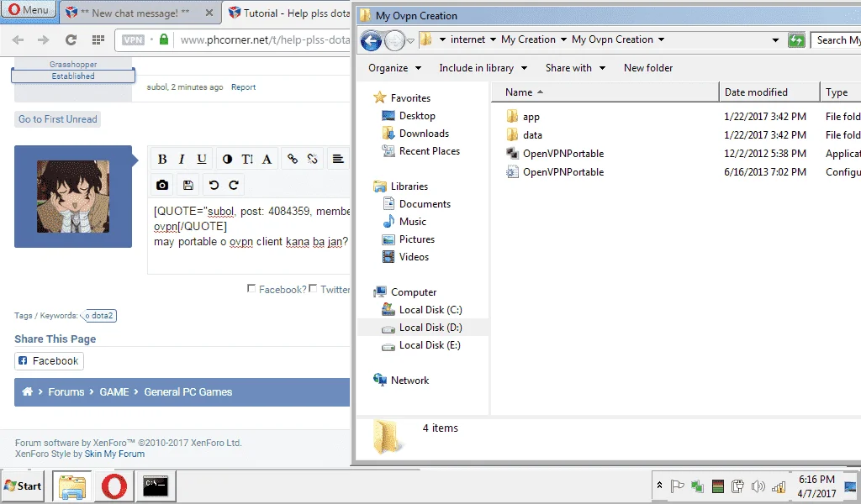The height and width of the screenshot is (504, 861).
Task: Open the Explorer recent pages dropdown arrow
Action: pos(410,40)
